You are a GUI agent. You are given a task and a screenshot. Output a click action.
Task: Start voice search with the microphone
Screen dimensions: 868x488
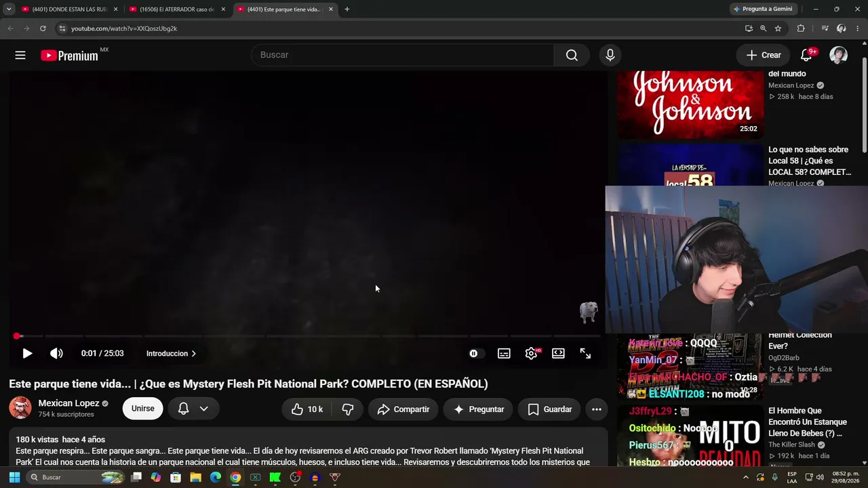coord(610,55)
